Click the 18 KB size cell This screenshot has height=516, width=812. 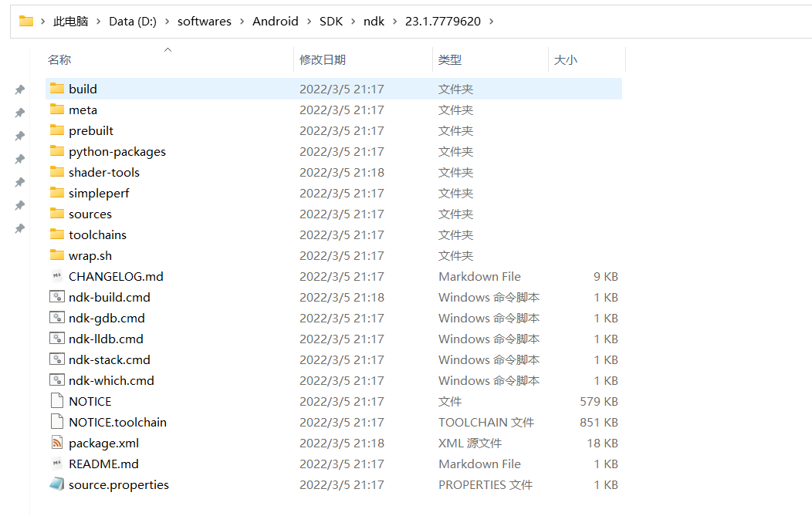click(602, 443)
